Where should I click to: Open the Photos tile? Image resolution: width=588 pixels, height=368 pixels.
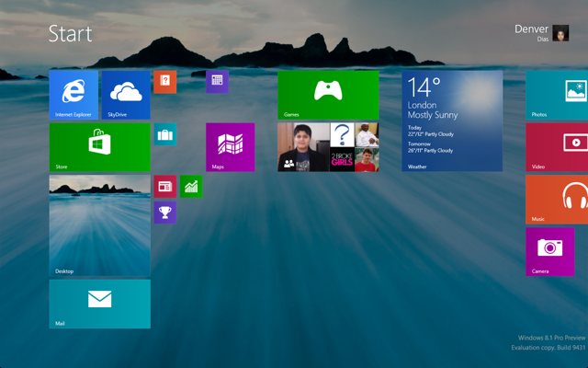coord(557,95)
